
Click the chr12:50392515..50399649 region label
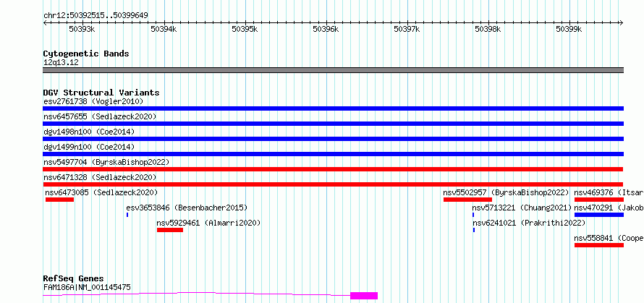click(96, 15)
